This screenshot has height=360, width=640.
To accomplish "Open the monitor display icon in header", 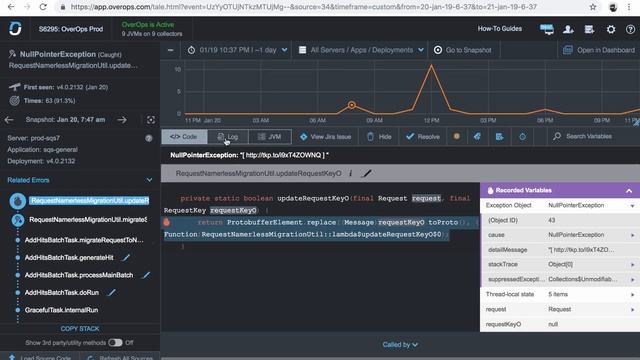I will click(x=547, y=29).
